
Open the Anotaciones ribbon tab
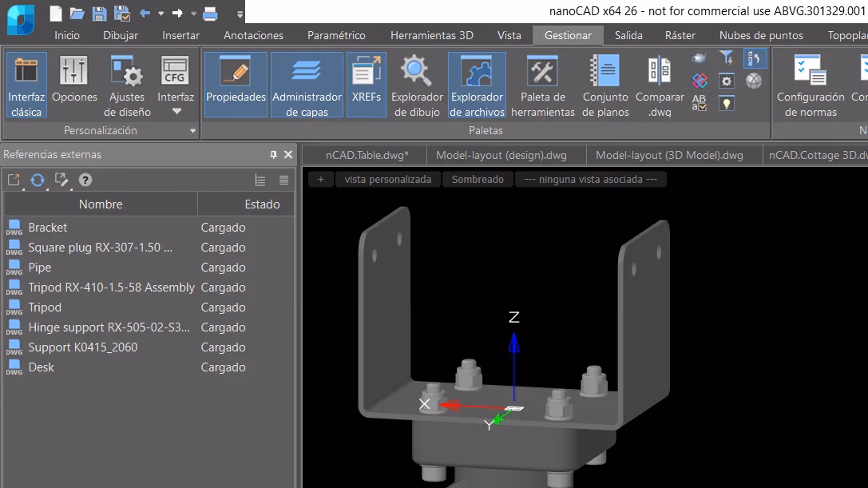pyautogui.click(x=254, y=35)
